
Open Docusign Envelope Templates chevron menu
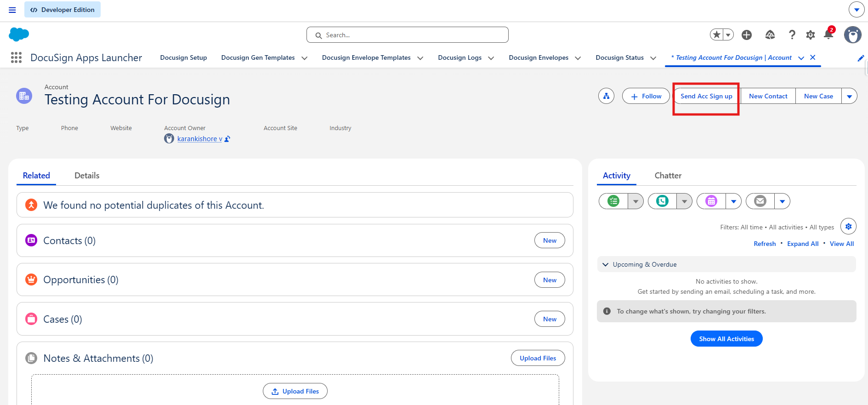(420, 58)
